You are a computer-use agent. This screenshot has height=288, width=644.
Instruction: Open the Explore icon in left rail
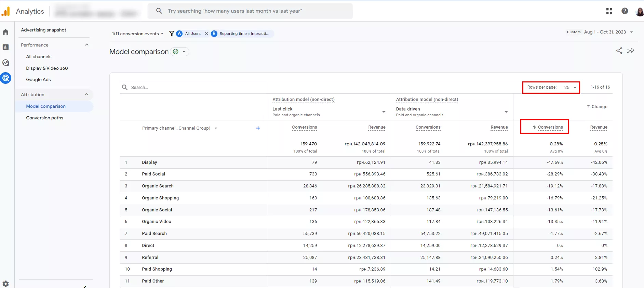[5, 63]
